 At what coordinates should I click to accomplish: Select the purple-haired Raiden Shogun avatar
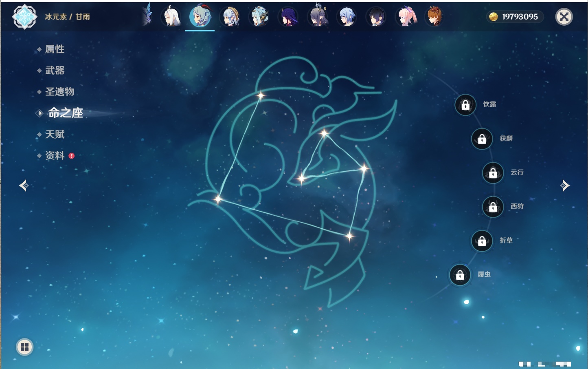[288, 17]
